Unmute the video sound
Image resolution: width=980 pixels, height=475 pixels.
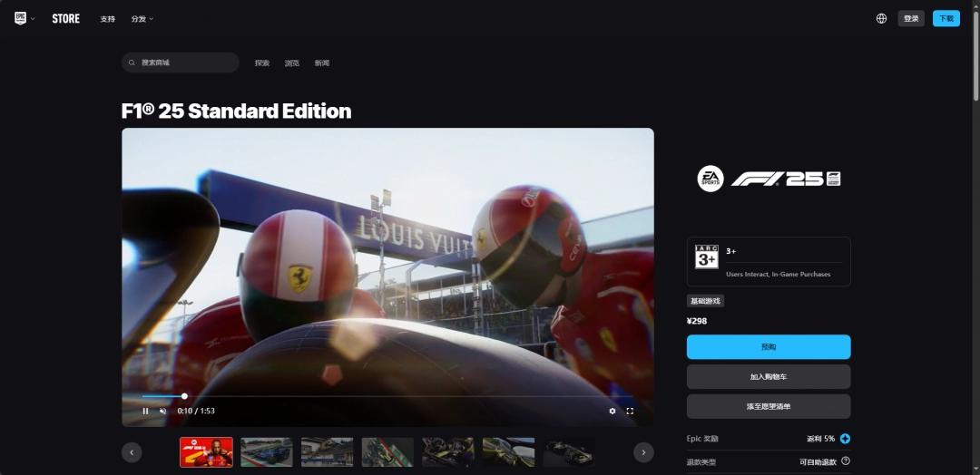pos(163,411)
